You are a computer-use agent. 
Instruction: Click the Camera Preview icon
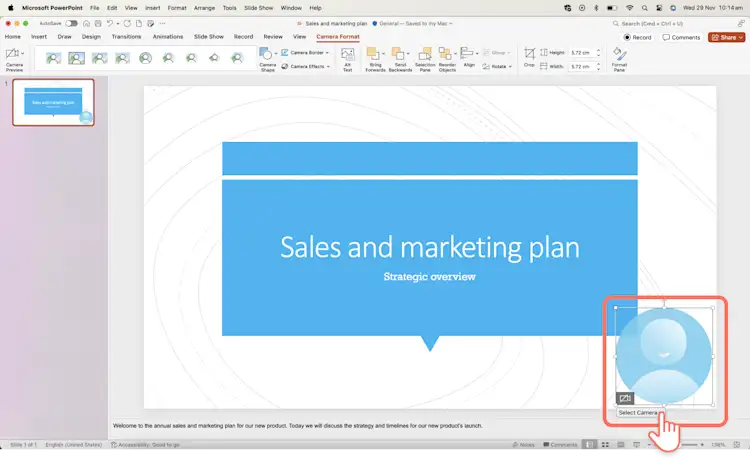[x=11, y=53]
